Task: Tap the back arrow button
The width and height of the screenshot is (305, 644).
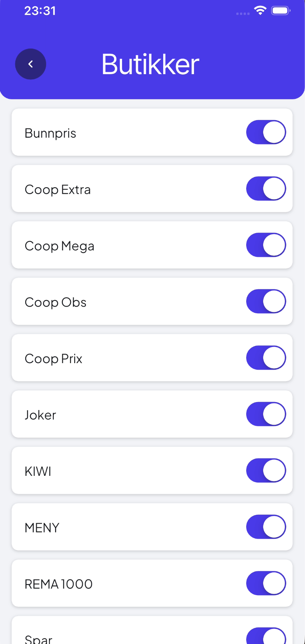Action: pyautogui.click(x=30, y=64)
